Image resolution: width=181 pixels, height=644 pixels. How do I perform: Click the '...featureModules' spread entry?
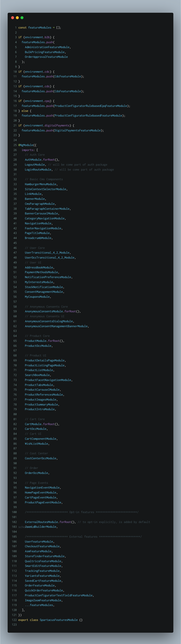click(39, 605)
